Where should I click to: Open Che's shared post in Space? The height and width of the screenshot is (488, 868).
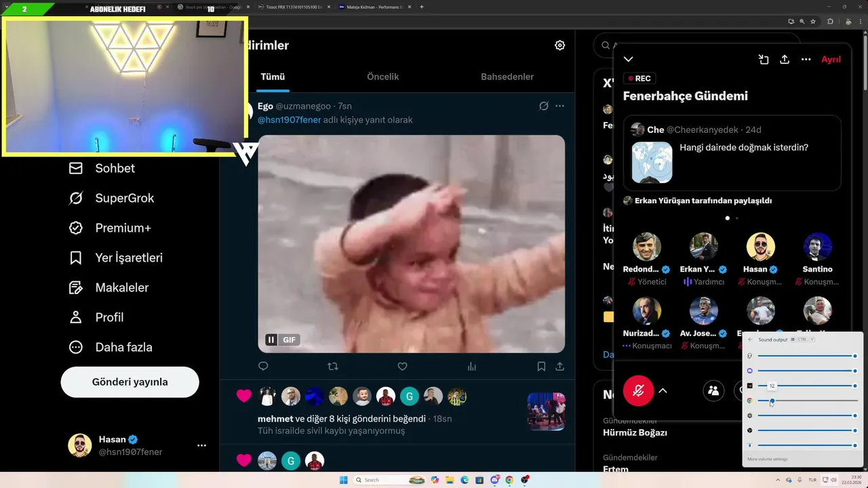(732, 152)
